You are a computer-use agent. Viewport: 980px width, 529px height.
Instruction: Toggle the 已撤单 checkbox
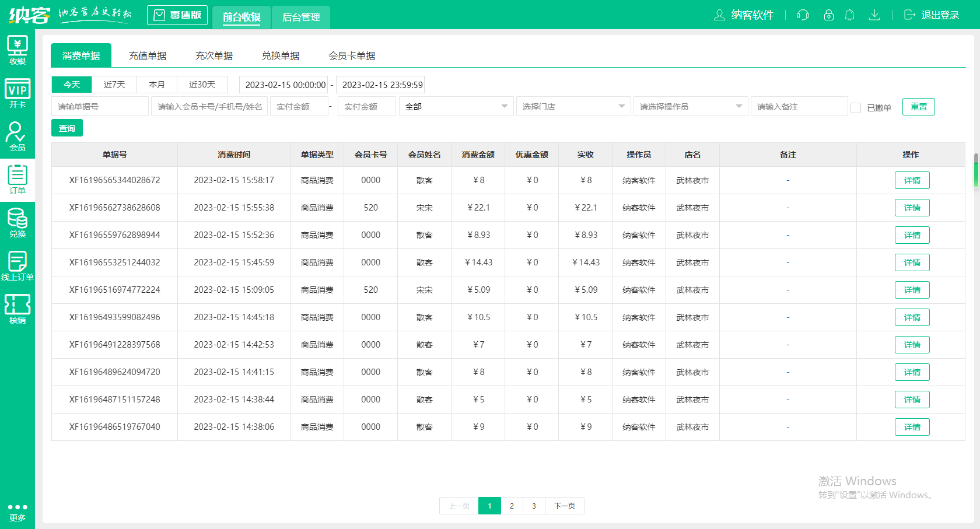click(856, 108)
